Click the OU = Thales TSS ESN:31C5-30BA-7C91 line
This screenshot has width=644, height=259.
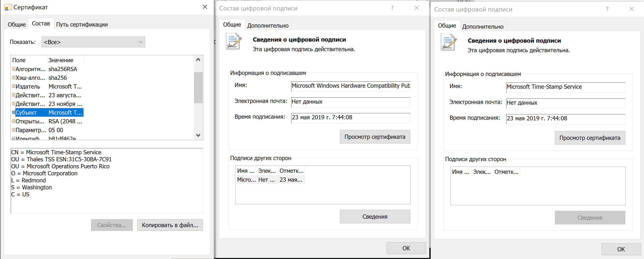62,159
